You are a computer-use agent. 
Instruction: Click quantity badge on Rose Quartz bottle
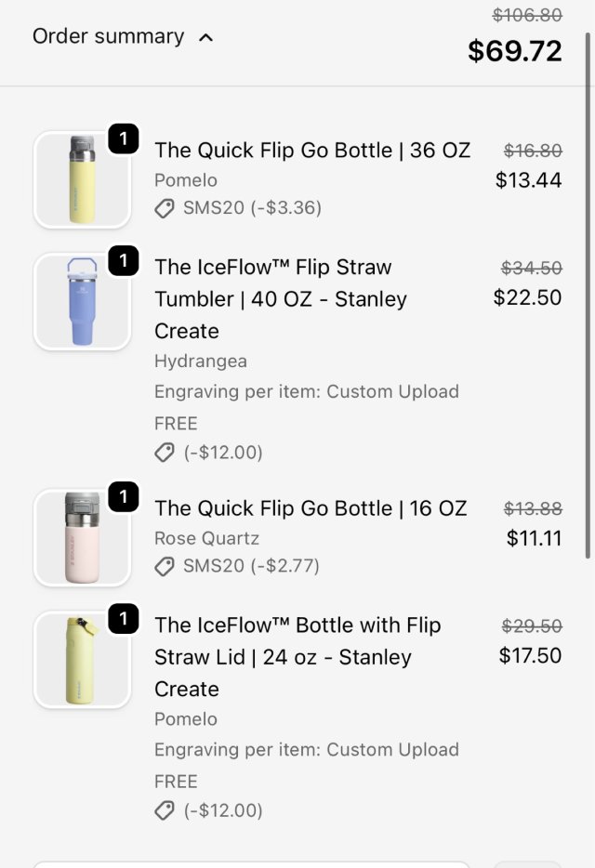coord(124,498)
